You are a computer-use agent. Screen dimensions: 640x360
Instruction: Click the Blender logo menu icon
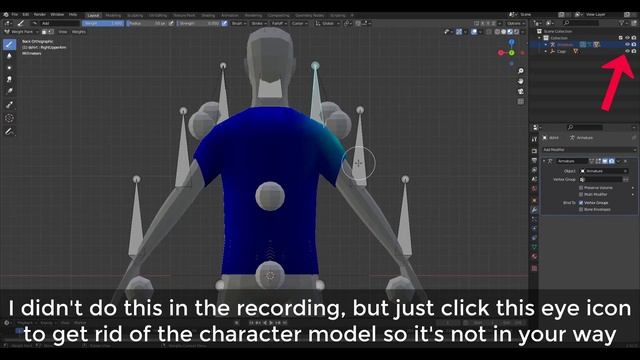point(6,15)
